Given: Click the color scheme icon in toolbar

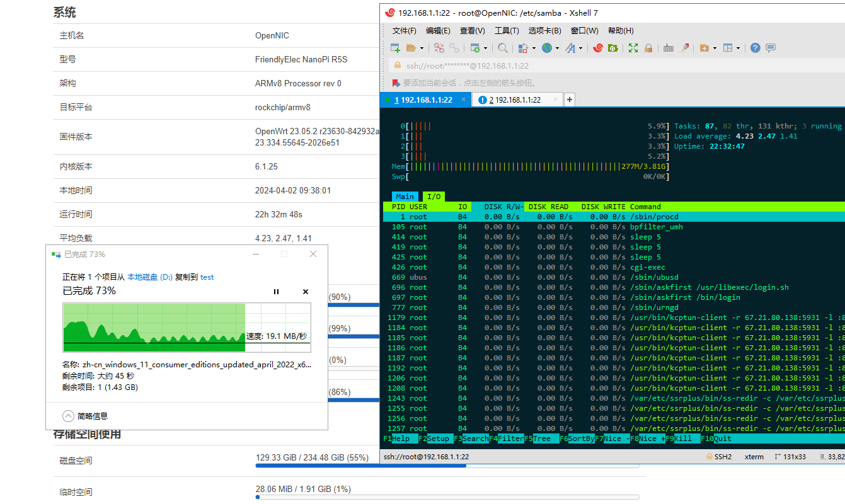Looking at the screenshot, I should tap(523, 48).
